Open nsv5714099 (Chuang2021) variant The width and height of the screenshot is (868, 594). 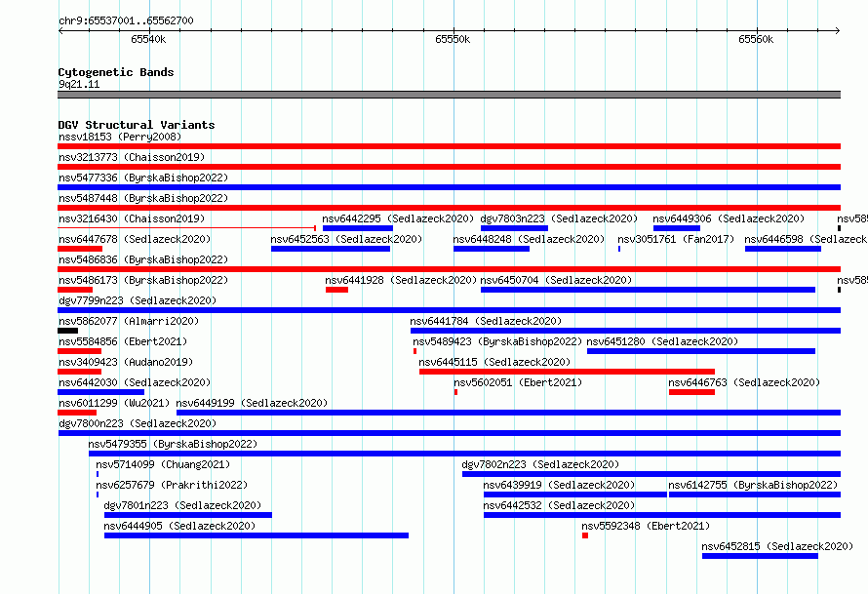(x=163, y=464)
